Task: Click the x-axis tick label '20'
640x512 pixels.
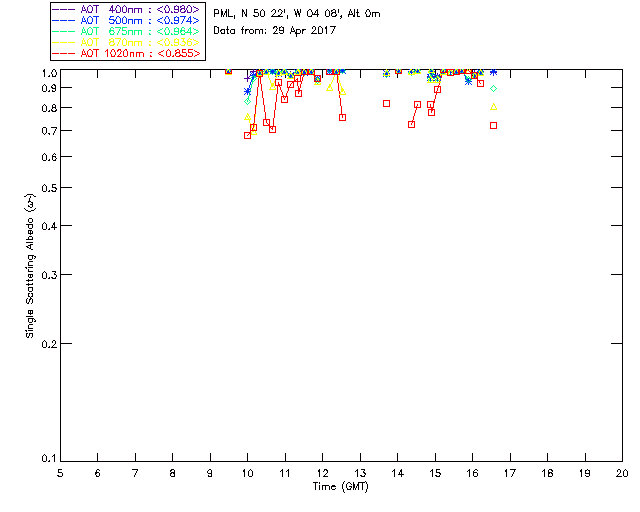Action: [622, 473]
